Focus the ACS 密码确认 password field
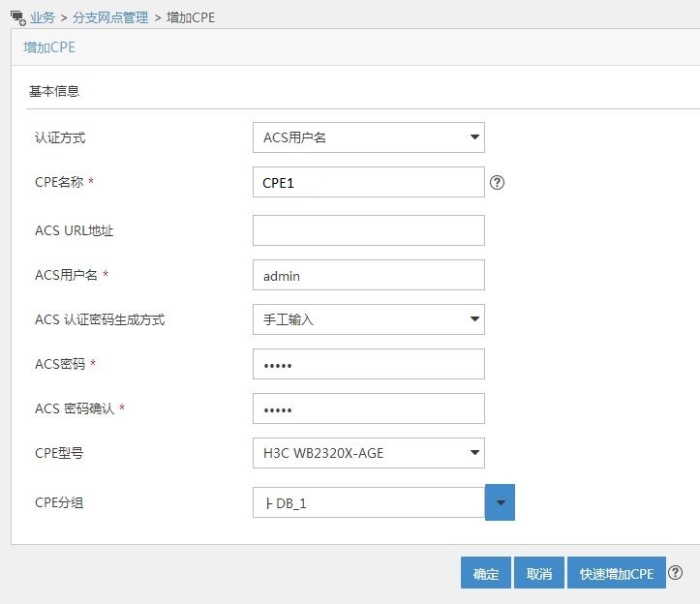The height and width of the screenshot is (604, 700). pos(369,408)
